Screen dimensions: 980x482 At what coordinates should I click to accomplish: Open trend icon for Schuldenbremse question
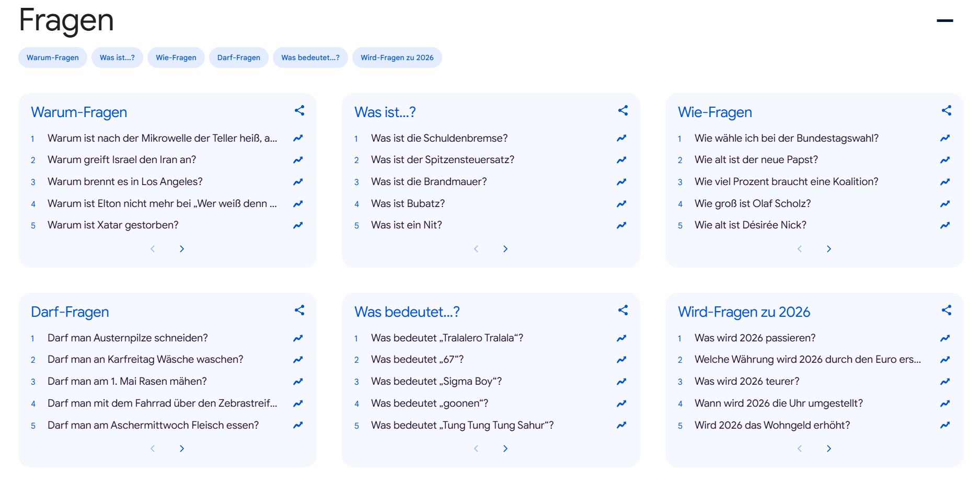[x=621, y=139]
